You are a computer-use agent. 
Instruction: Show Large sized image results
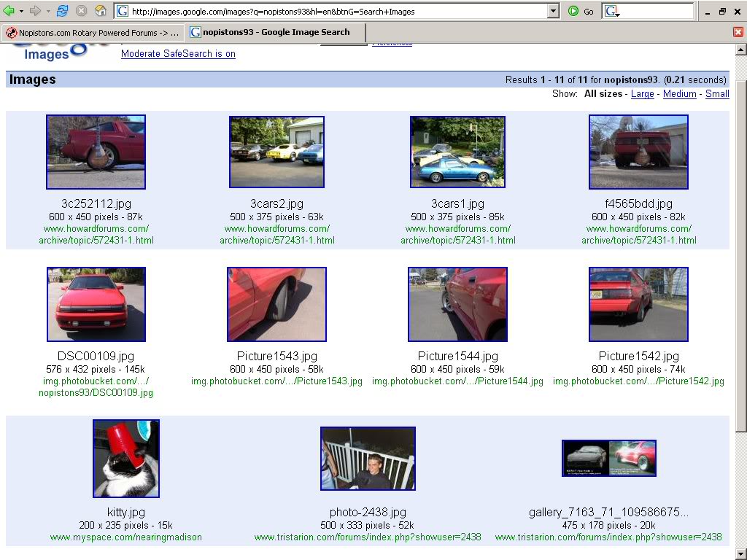point(642,93)
